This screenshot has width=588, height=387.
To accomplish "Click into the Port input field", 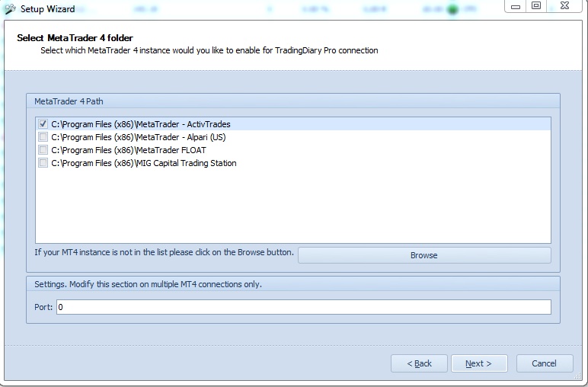I will pos(304,307).
